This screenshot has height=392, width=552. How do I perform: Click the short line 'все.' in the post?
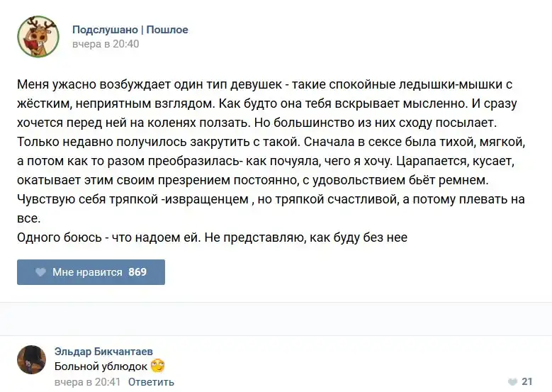(28, 219)
